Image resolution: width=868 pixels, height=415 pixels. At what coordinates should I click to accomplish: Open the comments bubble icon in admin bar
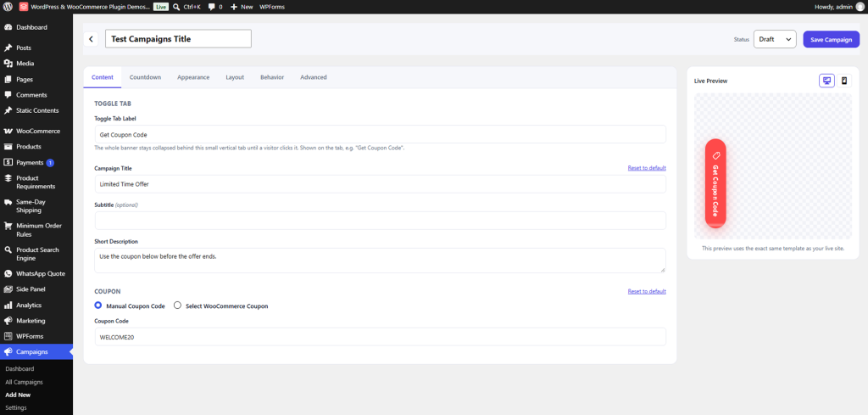click(x=211, y=7)
